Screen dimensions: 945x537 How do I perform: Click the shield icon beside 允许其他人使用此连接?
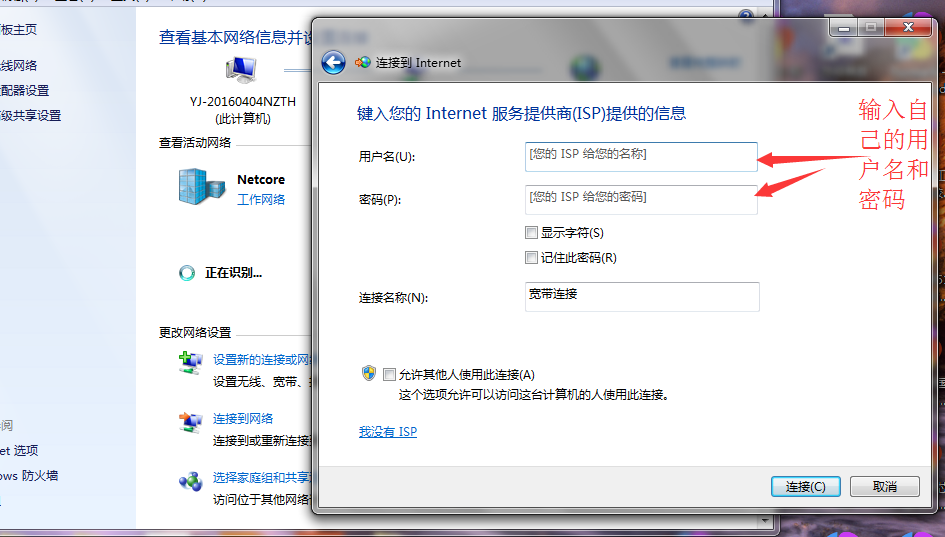click(369, 373)
